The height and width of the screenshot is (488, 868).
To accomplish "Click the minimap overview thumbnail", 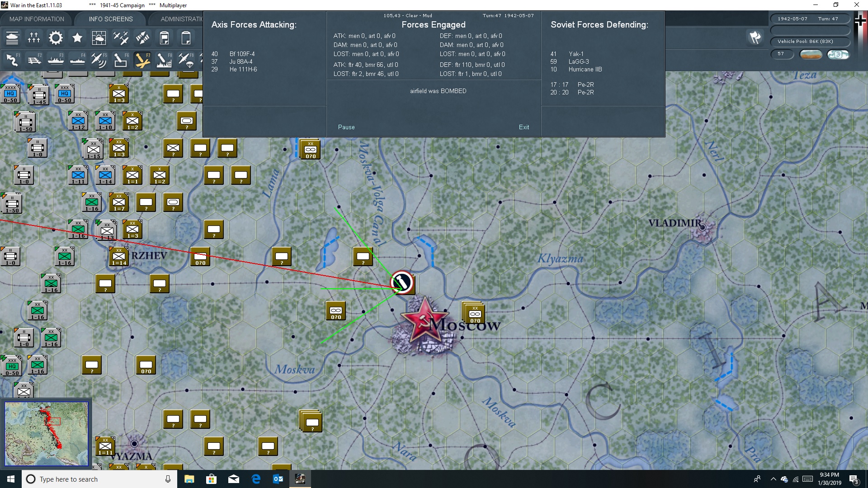I will [46, 434].
